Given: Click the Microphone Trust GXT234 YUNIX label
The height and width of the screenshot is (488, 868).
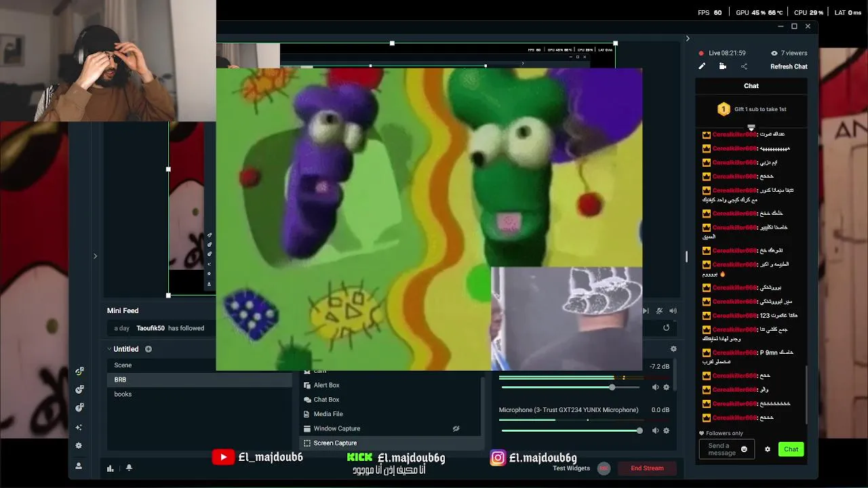Looking at the screenshot, I should (x=568, y=410).
